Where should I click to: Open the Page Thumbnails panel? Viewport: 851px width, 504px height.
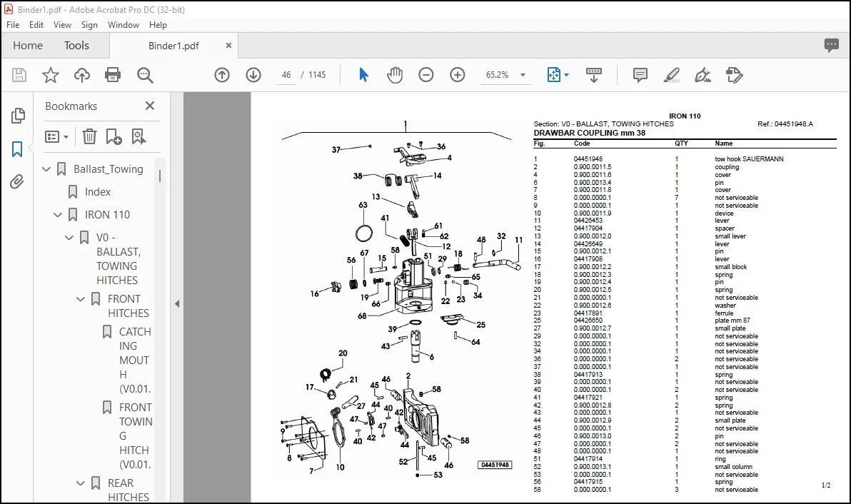(17, 115)
